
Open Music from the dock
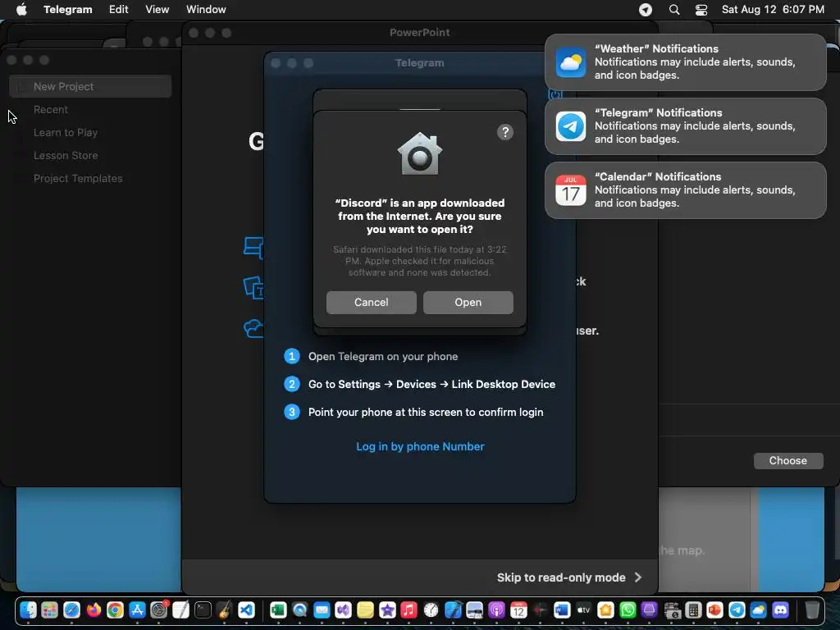pyautogui.click(x=409, y=609)
